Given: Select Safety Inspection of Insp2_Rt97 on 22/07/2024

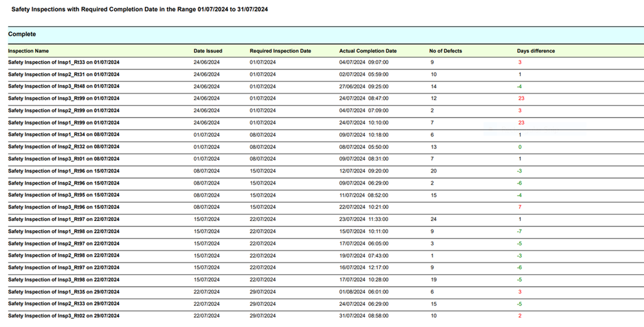Looking at the screenshot, I should pos(64,243).
